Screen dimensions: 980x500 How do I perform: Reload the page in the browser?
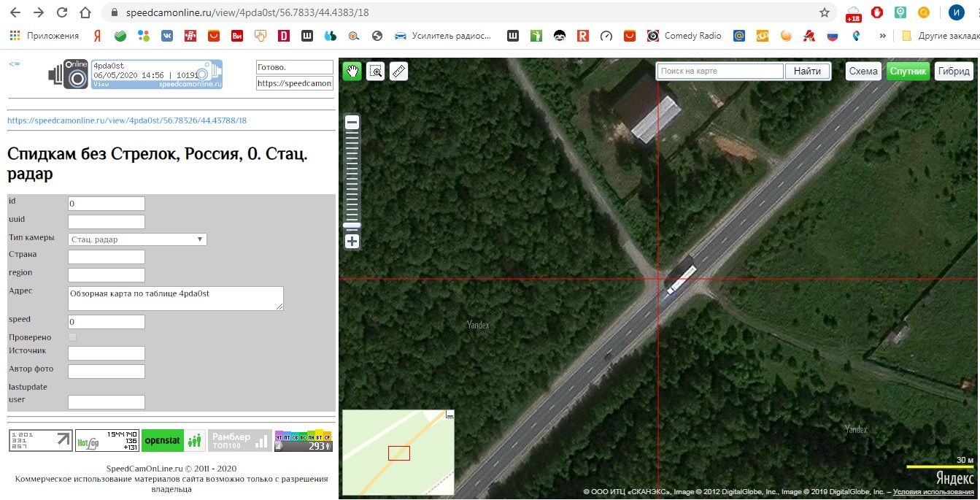[62, 12]
